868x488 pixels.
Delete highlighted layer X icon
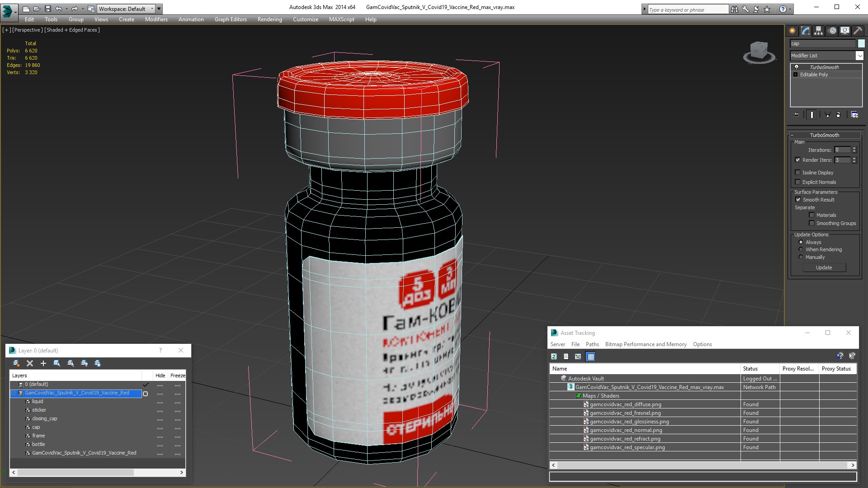[30, 363]
